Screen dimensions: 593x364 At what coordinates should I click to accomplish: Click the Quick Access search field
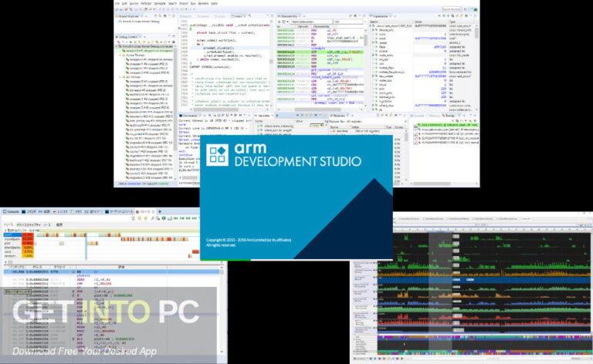pyautogui.click(x=451, y=9)
